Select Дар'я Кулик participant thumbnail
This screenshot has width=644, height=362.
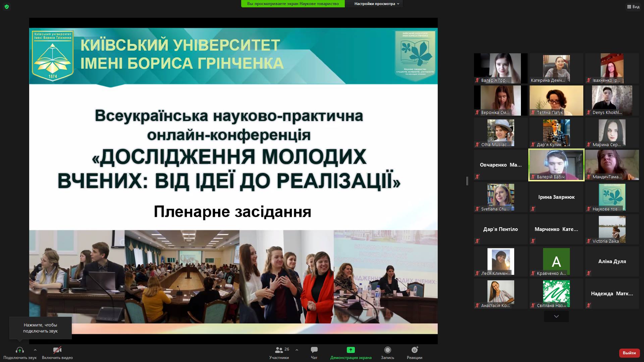tap(556, 133)
